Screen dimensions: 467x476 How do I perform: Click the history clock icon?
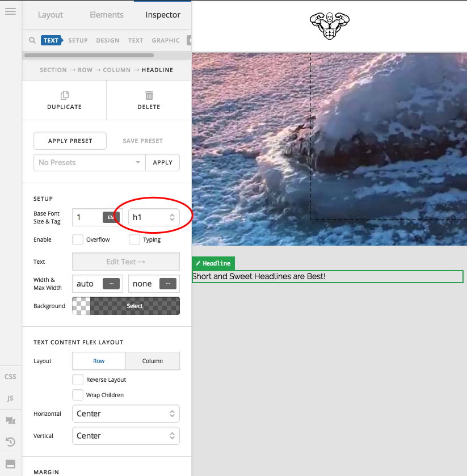(10, 442)
